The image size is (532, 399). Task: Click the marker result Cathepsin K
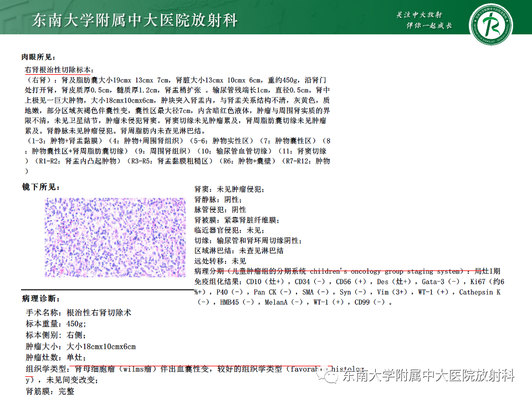point(479,292)
